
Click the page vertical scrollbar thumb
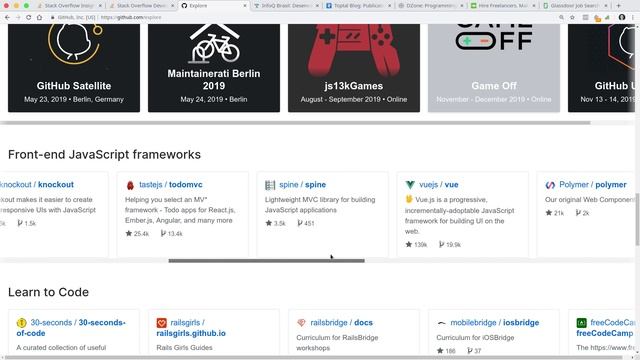point(637,220)
